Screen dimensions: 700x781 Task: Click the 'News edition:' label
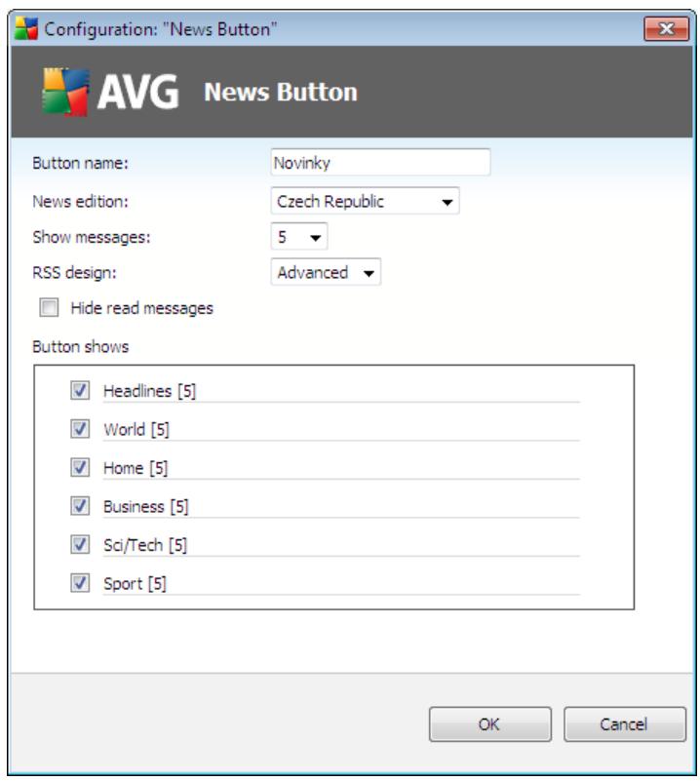pos(80,201)
